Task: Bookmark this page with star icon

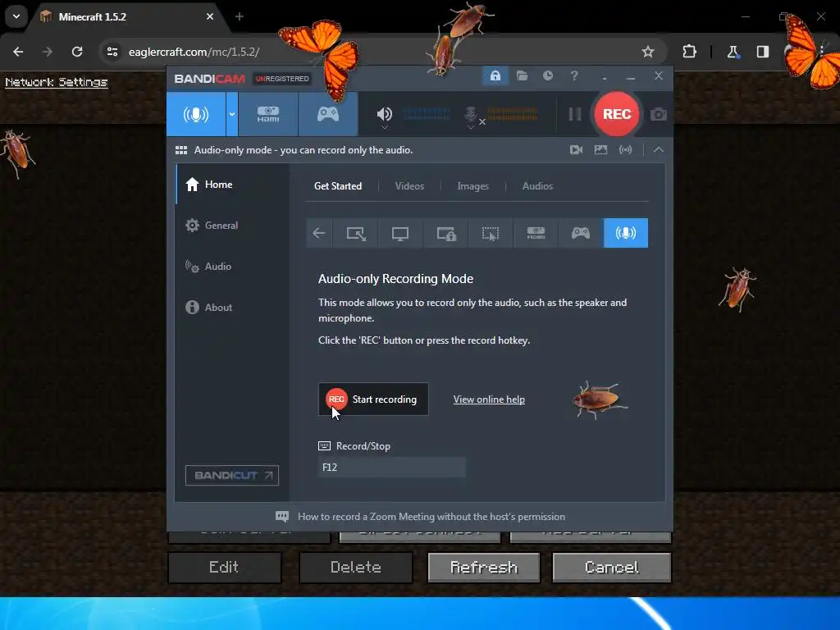Action: click(x=648, y=52)
